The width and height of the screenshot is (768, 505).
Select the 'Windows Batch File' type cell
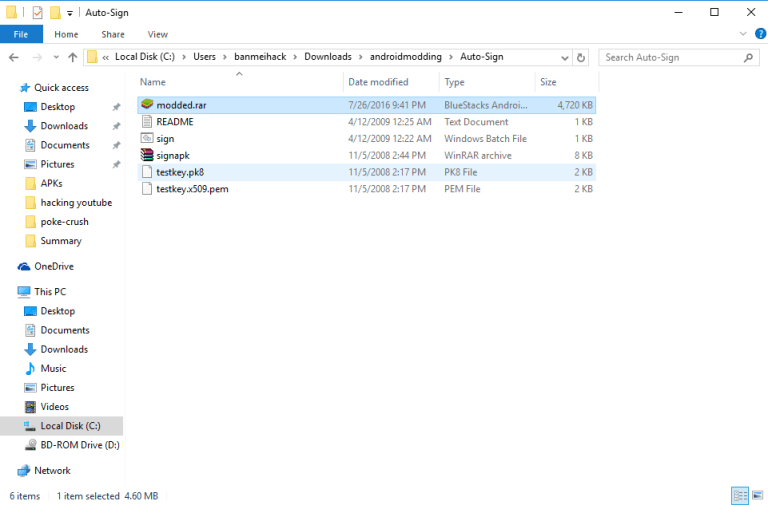485,139
